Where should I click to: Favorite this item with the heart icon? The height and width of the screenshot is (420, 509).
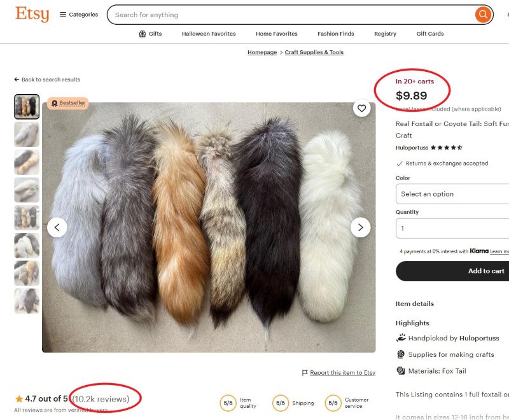(361, 109)
